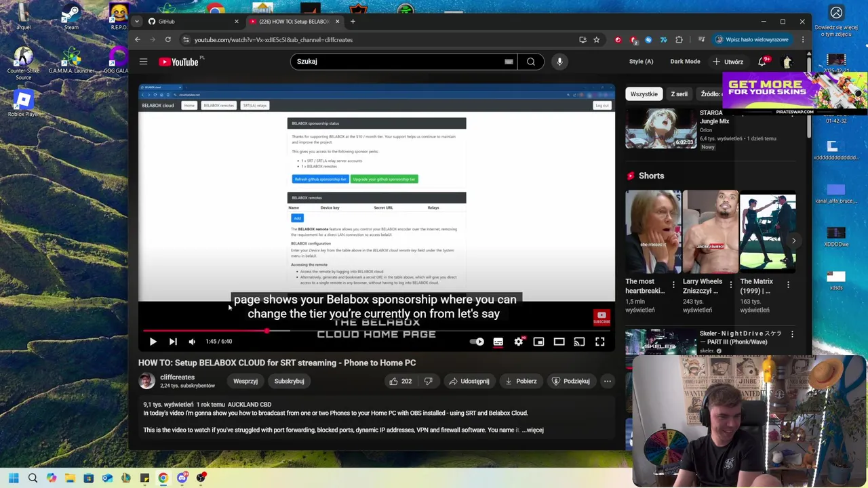Open the Chrome extensions puzzle icon
The height and width of the screenshot is (488, 868).
click(x=679, y=40)
